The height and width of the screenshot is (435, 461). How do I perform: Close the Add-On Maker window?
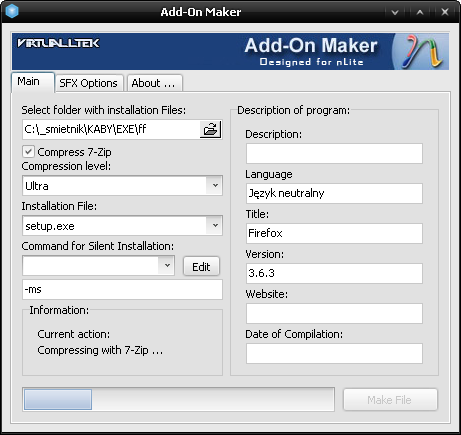(x=445, y=12)
